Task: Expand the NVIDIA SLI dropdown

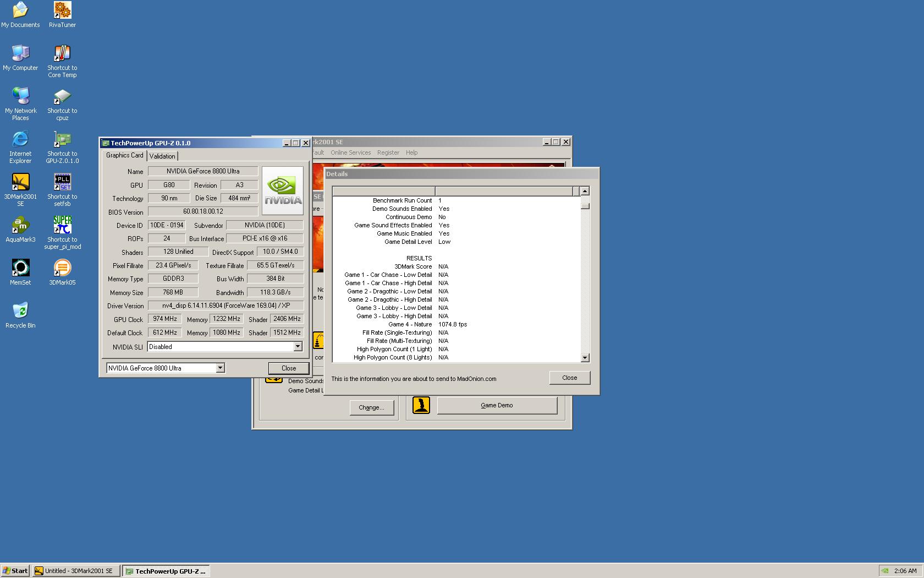Action: click(298, 347)
